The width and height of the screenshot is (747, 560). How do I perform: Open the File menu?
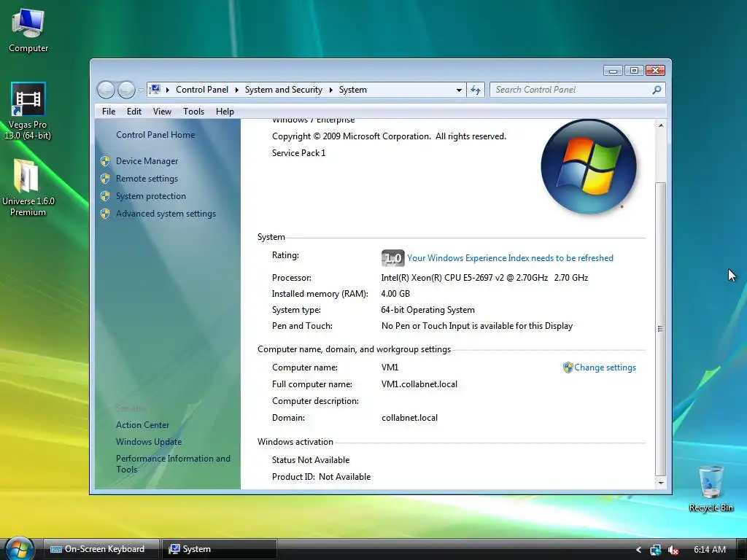point(109,112)
